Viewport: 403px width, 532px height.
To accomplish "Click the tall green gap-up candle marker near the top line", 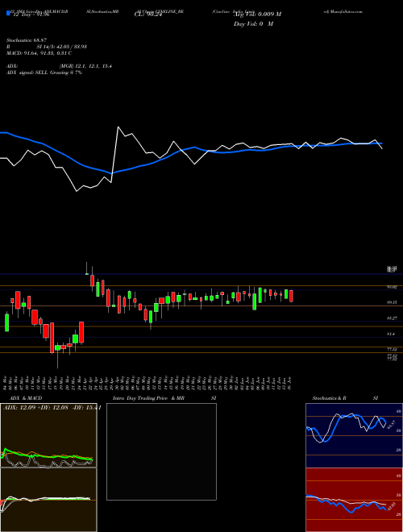I will tap(87, 273).
